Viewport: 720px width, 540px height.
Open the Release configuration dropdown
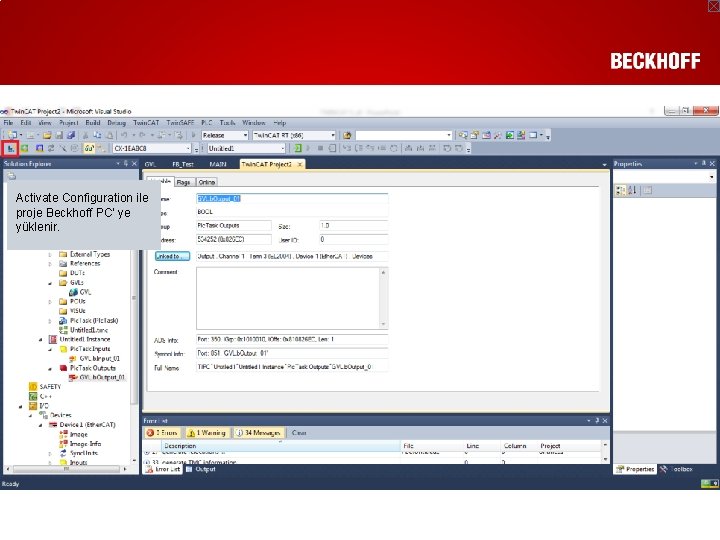[245, 135]
